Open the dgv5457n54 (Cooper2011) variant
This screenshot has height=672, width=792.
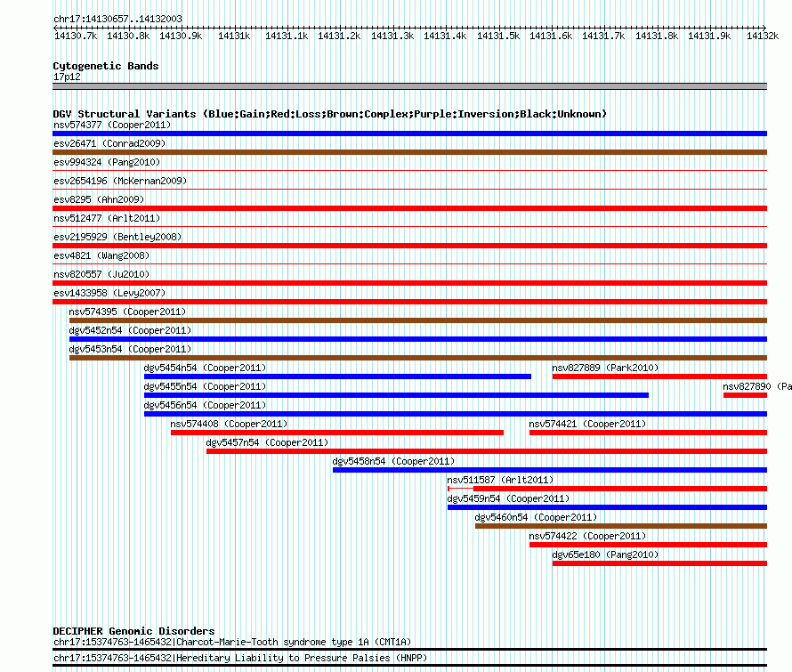click(267, 442)
